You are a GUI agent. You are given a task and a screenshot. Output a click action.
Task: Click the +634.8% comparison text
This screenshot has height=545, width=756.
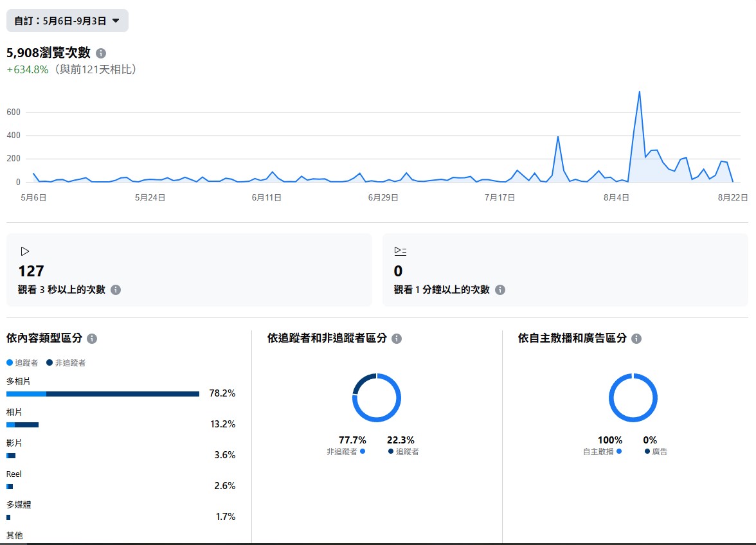[x=28, y=69]
